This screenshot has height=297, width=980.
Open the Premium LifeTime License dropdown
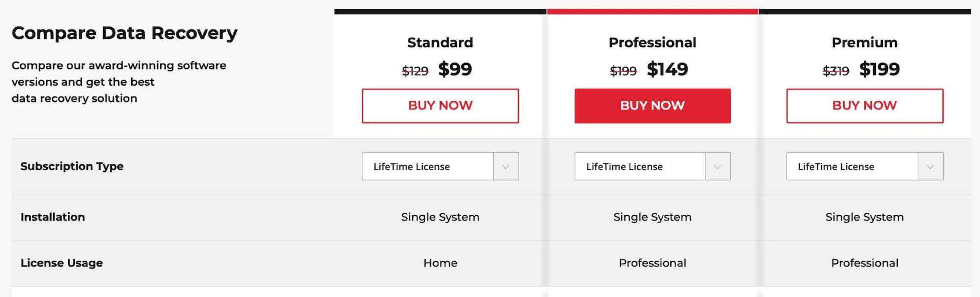(865, 166)
